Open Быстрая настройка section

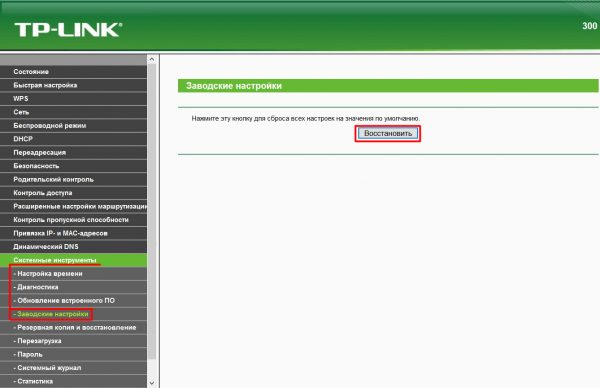(x=73, y=85)
